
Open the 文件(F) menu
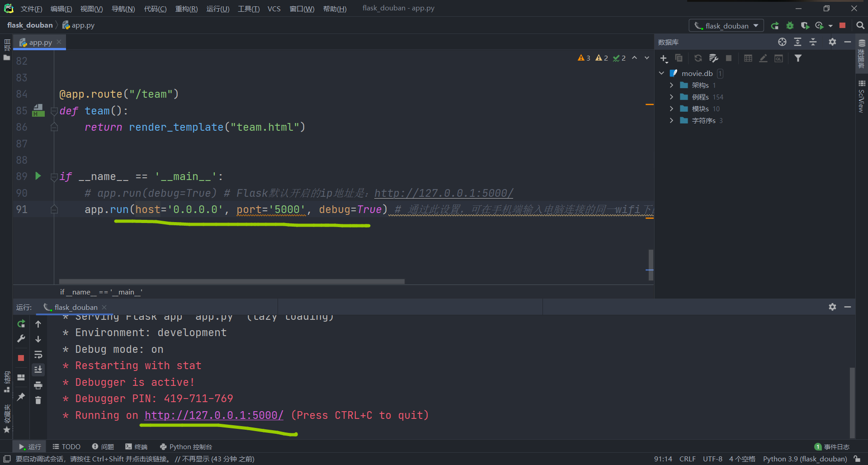tap(31, 9)
